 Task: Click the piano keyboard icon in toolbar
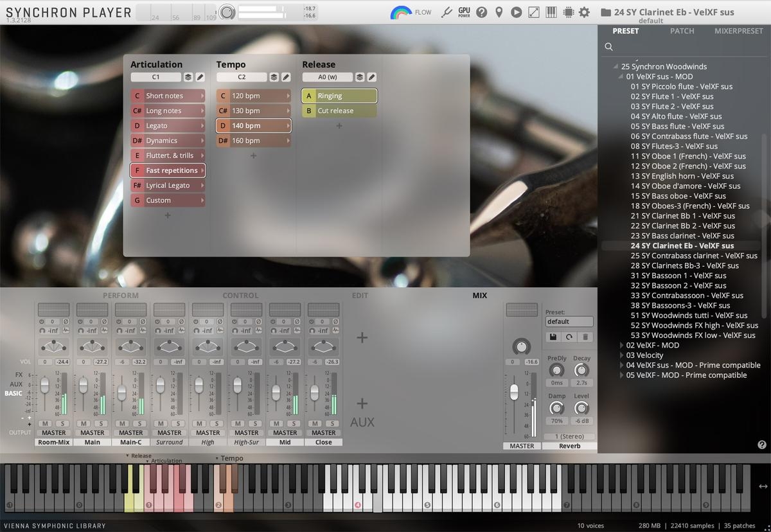pos(551,12)
